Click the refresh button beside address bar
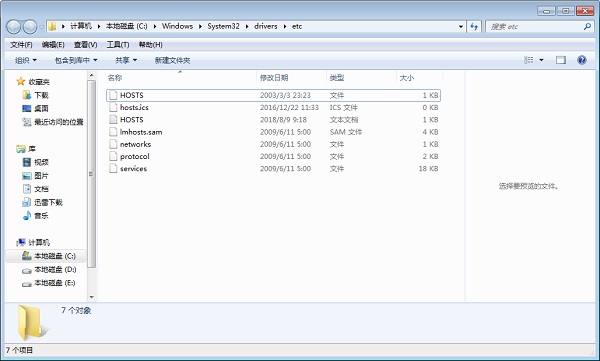Screen dimensions: 600x361 coord(474,26)
